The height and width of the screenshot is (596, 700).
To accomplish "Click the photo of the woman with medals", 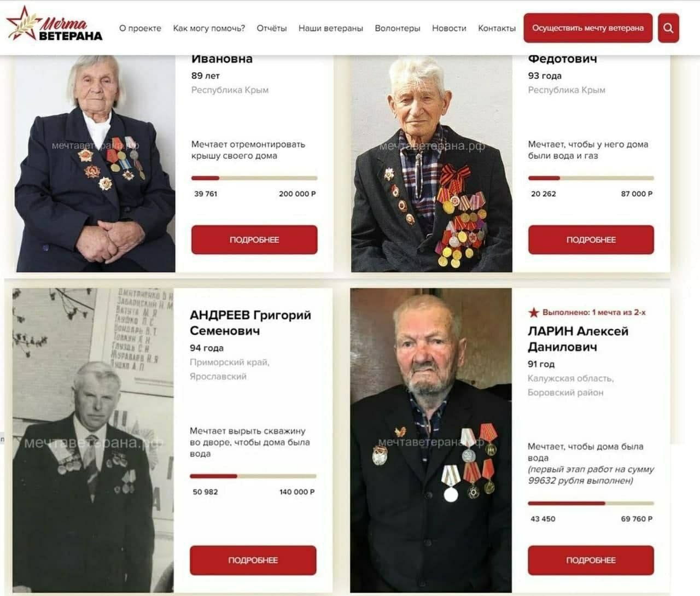I will point(95,163).
